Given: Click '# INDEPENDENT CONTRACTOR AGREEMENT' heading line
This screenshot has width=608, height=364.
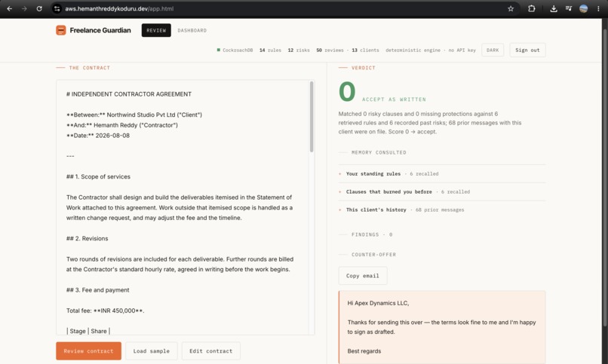Looking at the screenshot, I should 129,94.
